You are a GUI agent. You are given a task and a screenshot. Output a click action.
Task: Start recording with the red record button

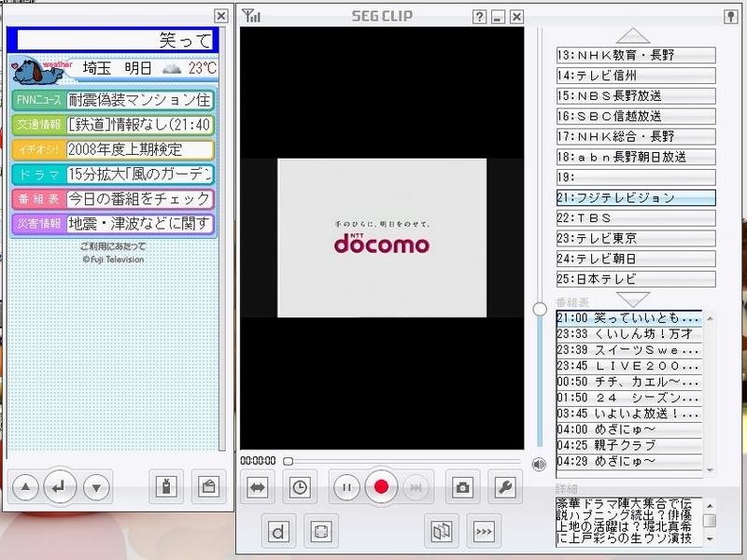coord(383,486)
